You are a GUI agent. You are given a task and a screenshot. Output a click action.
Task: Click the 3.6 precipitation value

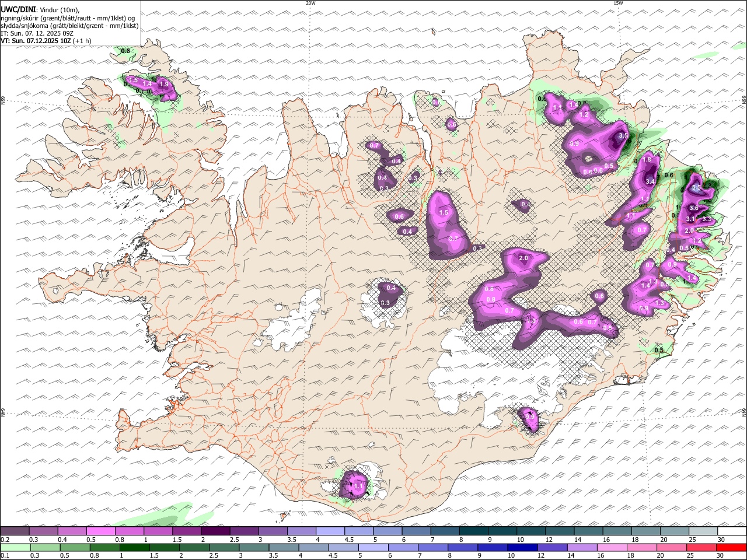click(694, 208)
